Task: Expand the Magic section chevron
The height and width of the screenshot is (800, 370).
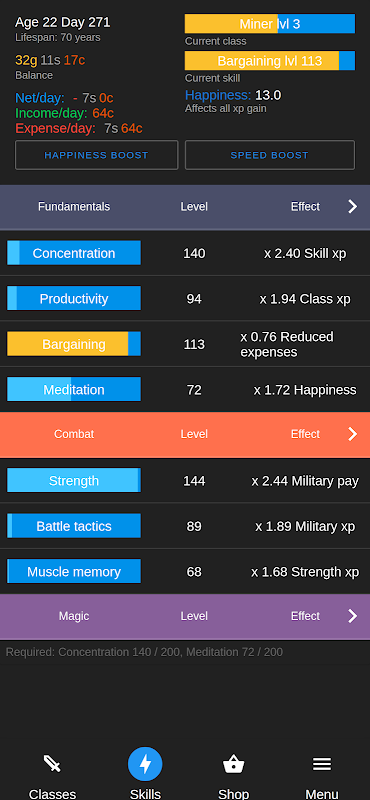Action: pyautogui.click(x=353, y=616)
